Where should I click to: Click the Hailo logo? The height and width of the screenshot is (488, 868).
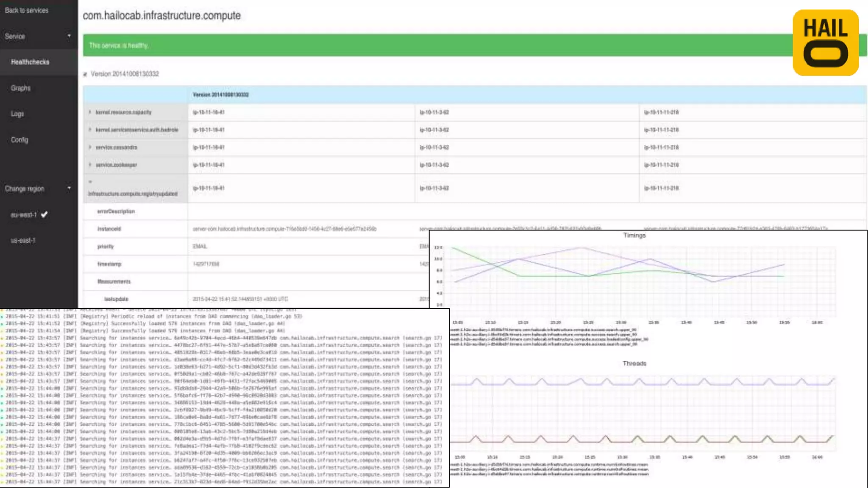click(825, 43)
